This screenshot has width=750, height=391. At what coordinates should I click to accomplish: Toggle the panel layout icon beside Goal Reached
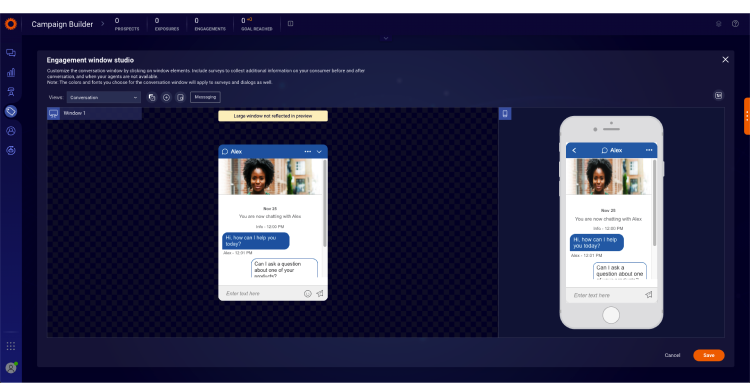290,23
